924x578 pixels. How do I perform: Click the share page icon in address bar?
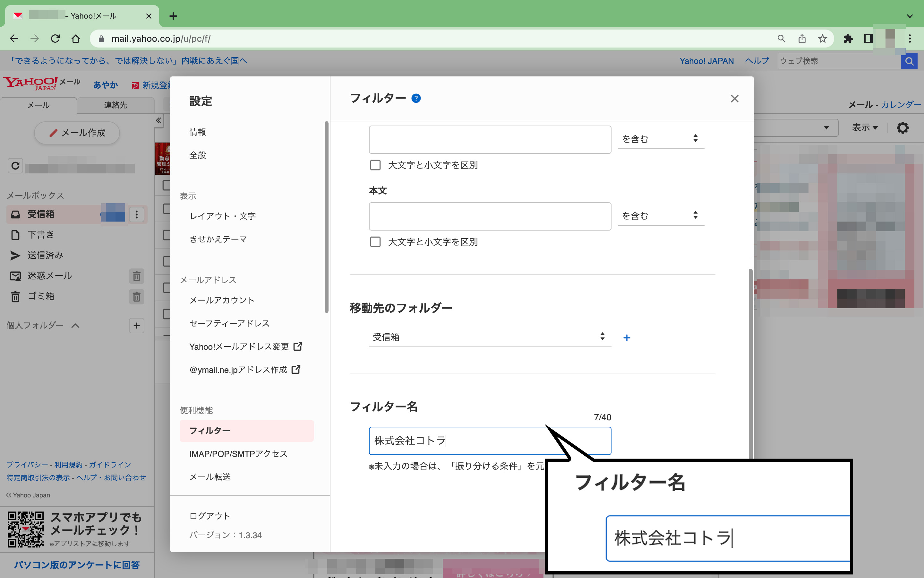[x=802, y=39]
